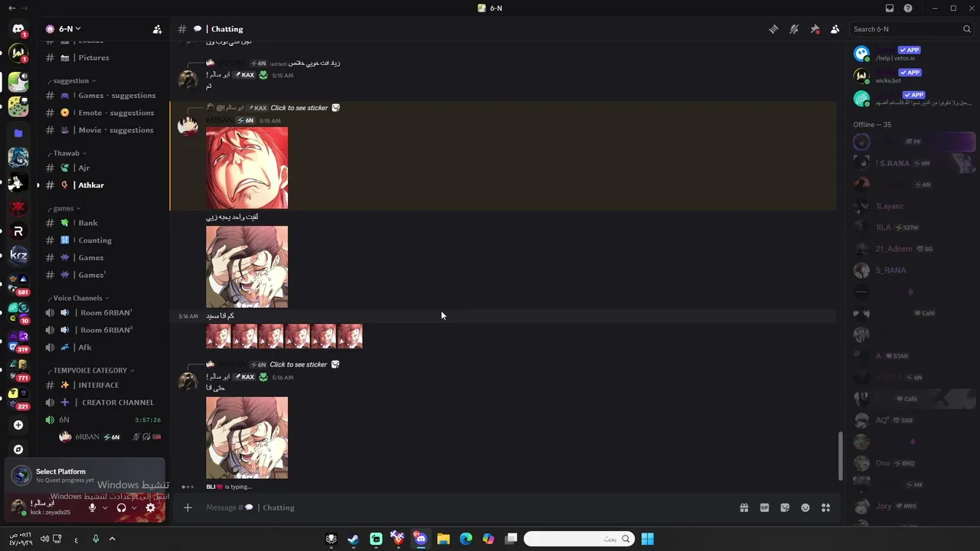Open Vetox app profile in member list
This screenshot has height=551, width=980.
911,54
